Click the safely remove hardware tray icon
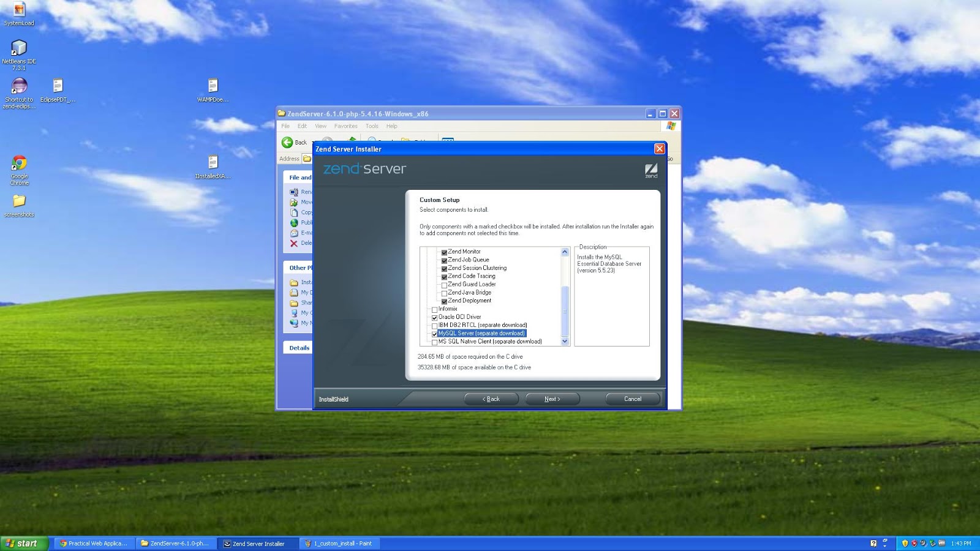The image size is (980, 551). pyautogui.click(x=933, y=543)
